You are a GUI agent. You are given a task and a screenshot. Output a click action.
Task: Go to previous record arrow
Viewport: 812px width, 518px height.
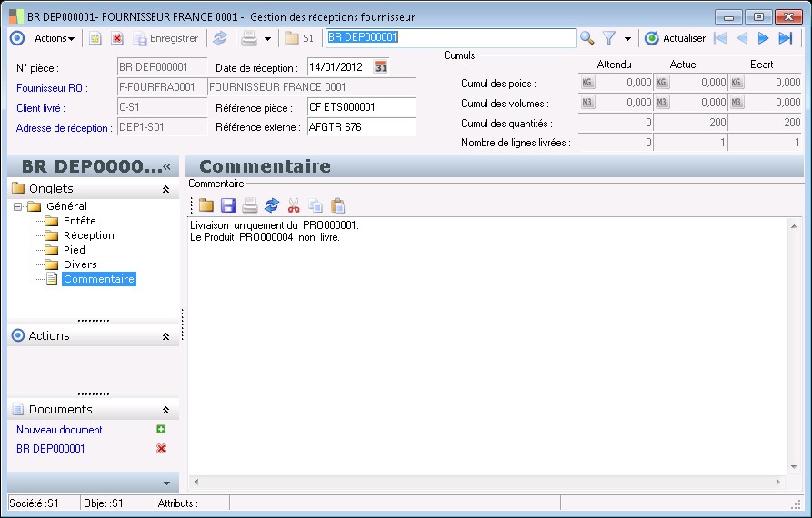pyautogui.click(x=742, y=38)
